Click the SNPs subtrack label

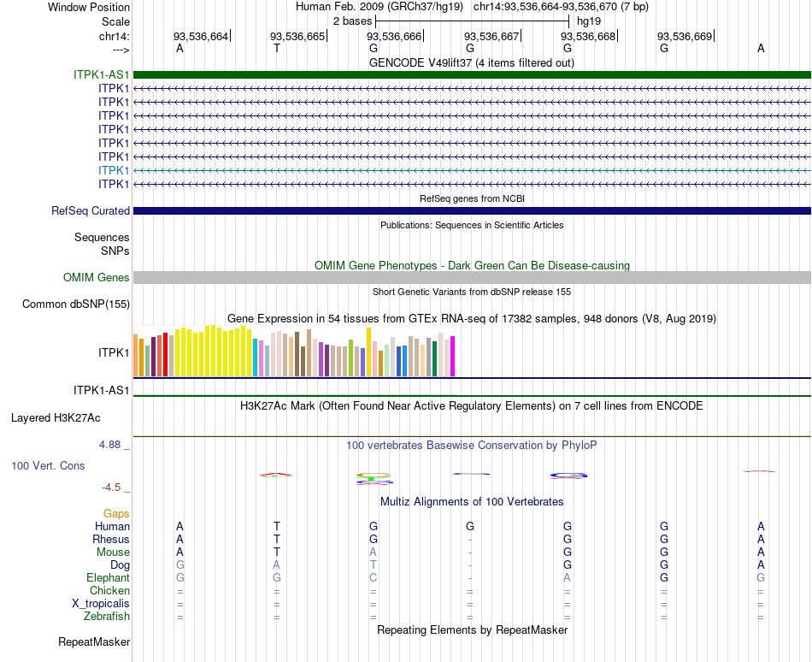(115, 251)
